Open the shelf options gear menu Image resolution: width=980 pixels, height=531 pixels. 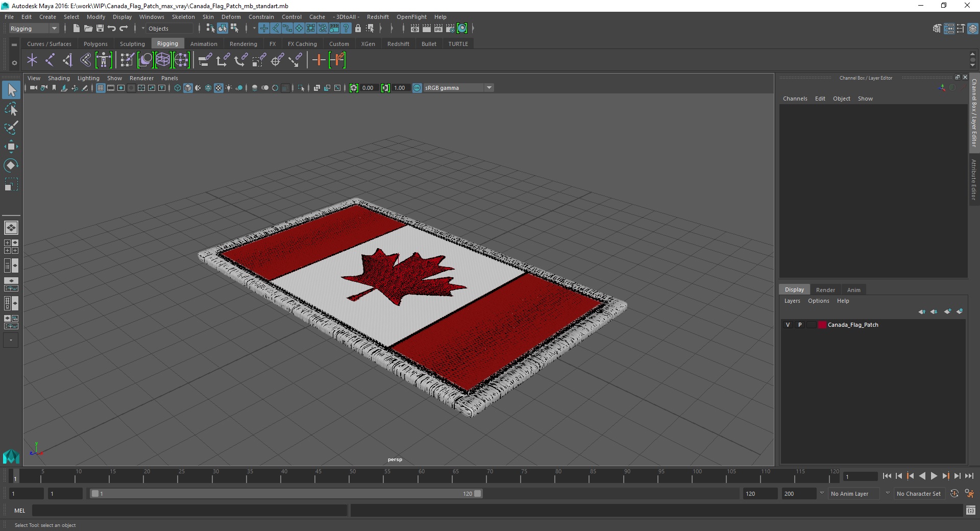[14, 63]
